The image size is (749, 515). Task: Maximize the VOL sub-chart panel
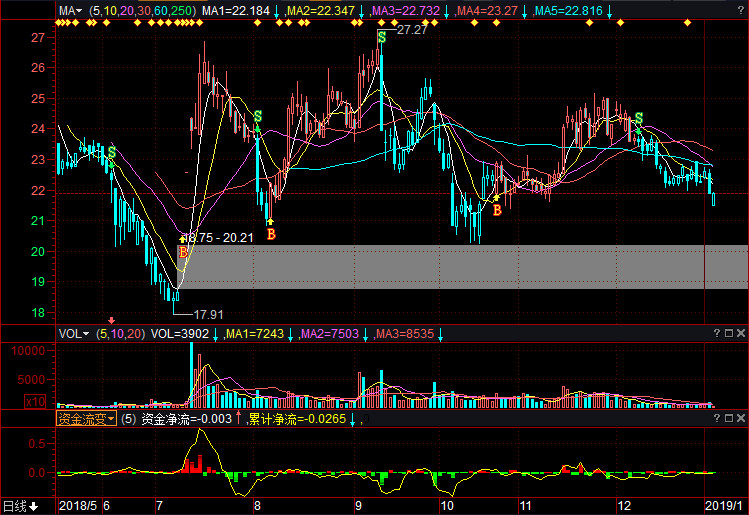point(729,333)
